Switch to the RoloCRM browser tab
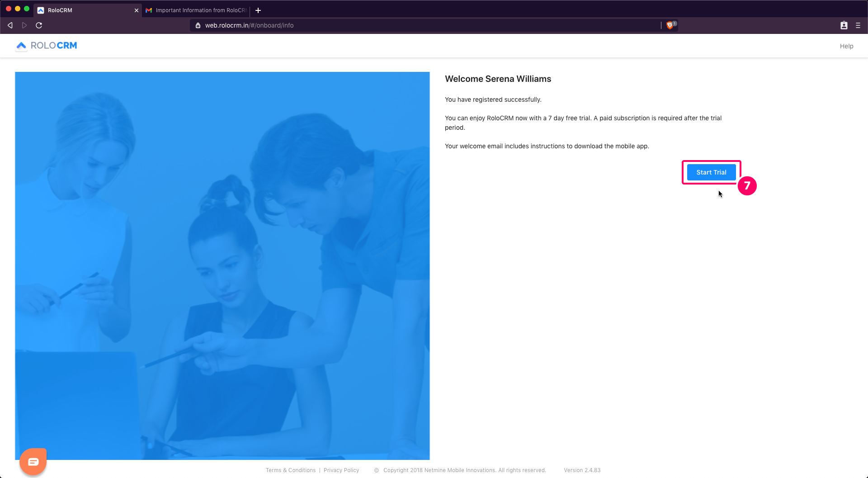868x478 pixels. [x=88, y=10]
